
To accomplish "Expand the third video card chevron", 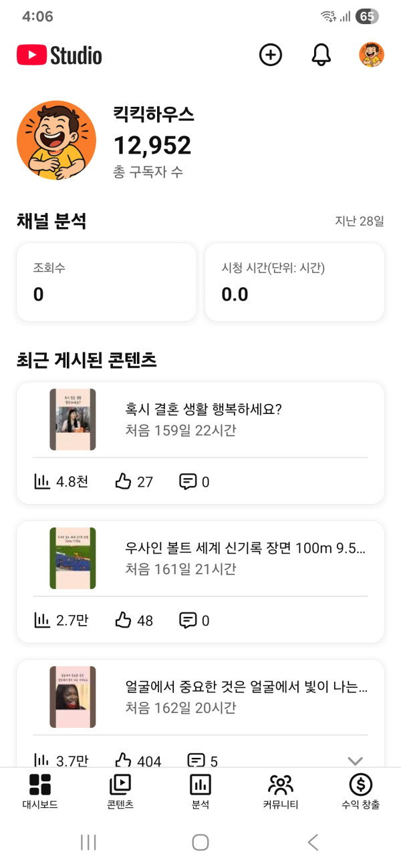I will coord(356,761).
